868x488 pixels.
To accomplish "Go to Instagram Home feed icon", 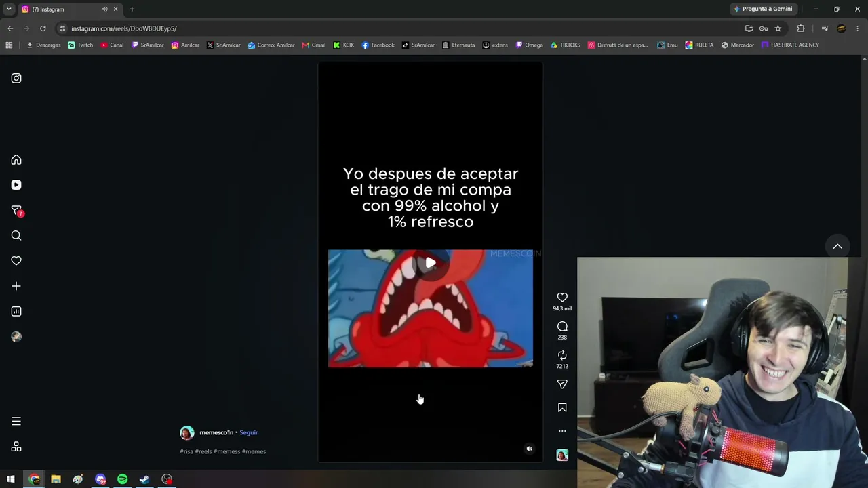I will click(x=16, y=160).
